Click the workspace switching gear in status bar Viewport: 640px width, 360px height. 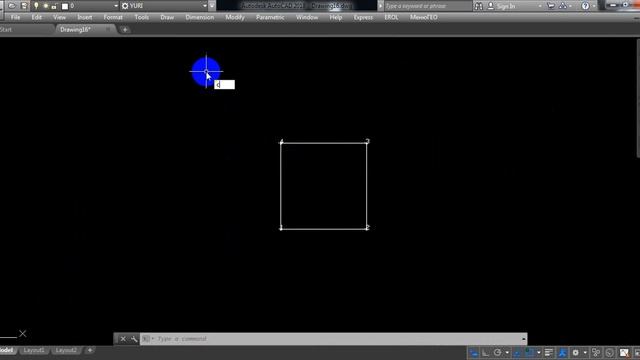point(576,353)
